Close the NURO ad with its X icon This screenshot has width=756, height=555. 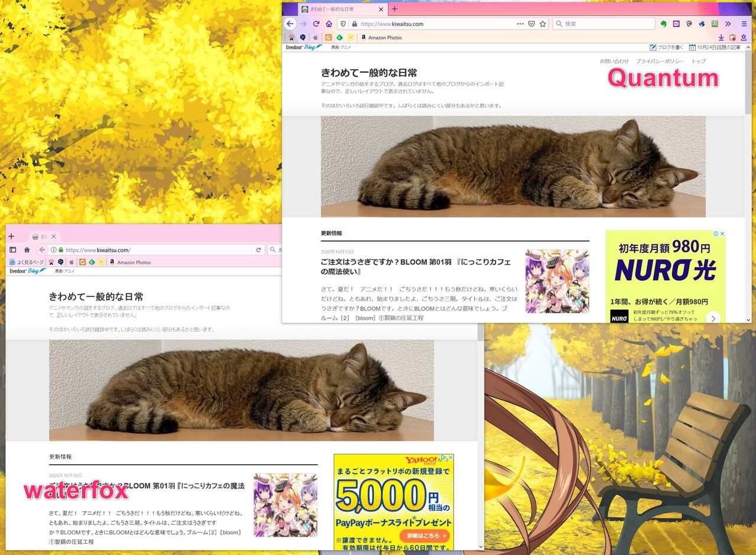[722, 234]
